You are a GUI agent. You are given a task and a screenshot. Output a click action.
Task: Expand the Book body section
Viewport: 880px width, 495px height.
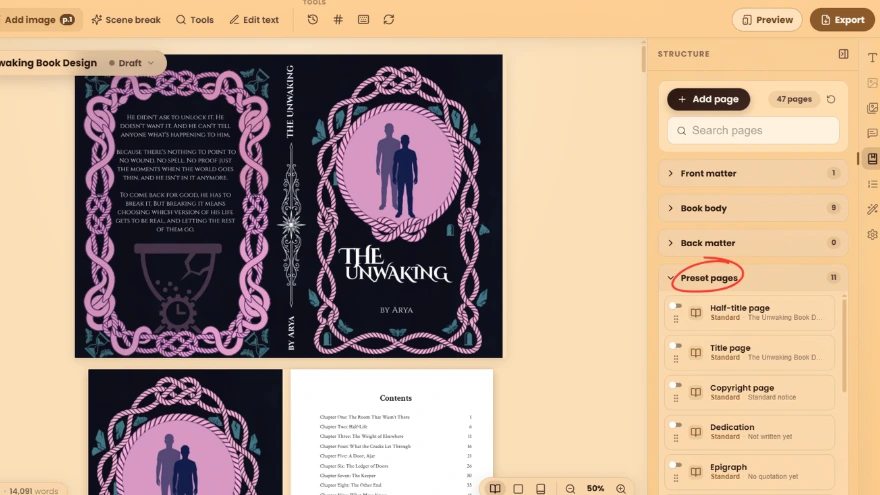point(753,208)
